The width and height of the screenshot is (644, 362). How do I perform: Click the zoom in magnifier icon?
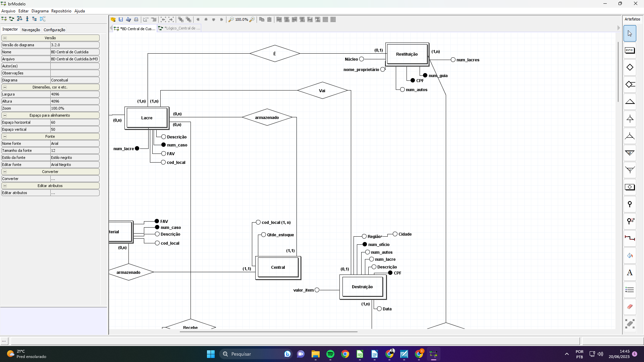tap(252, 19)
